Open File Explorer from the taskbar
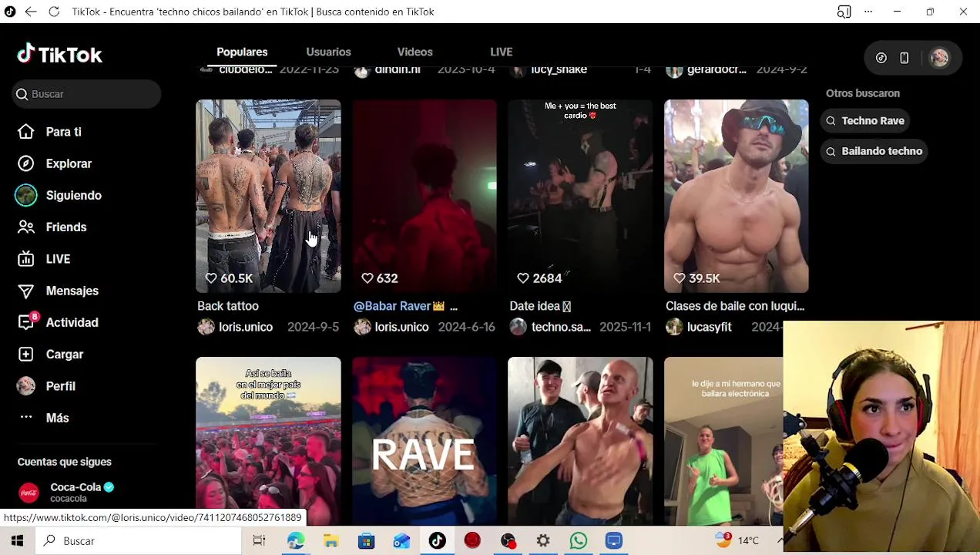Image resolution: width=980 pixels, height=555 pixels. 331,541
